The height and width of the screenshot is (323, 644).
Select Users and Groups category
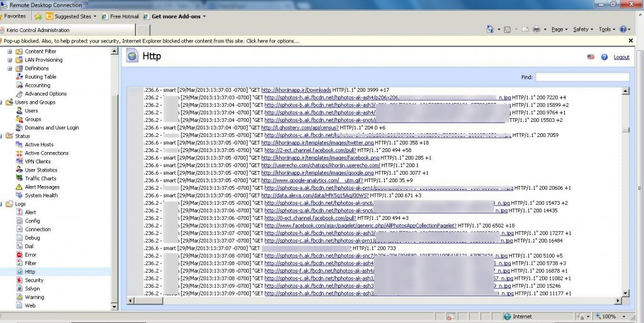[35, 102]
